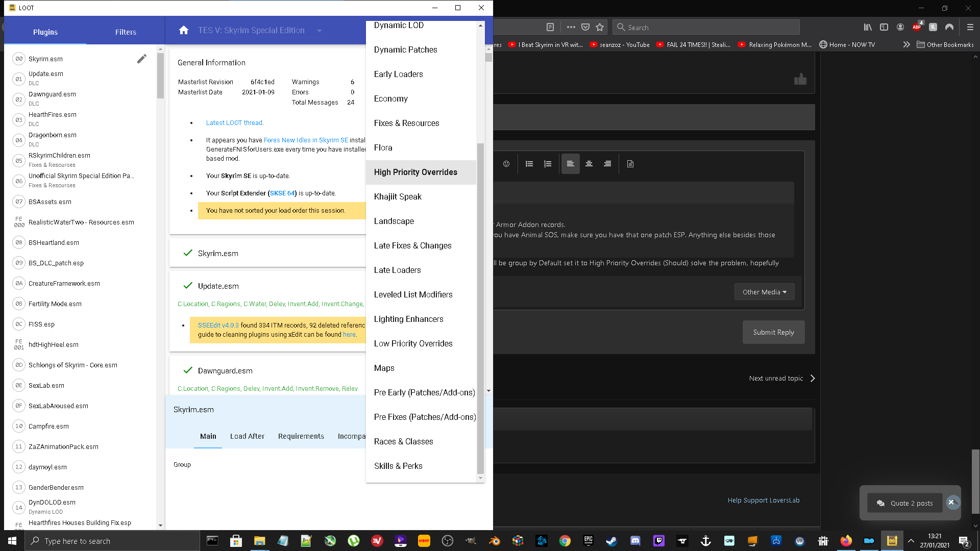Open Google Chrome from the taskbar

(x=565, y=541)
